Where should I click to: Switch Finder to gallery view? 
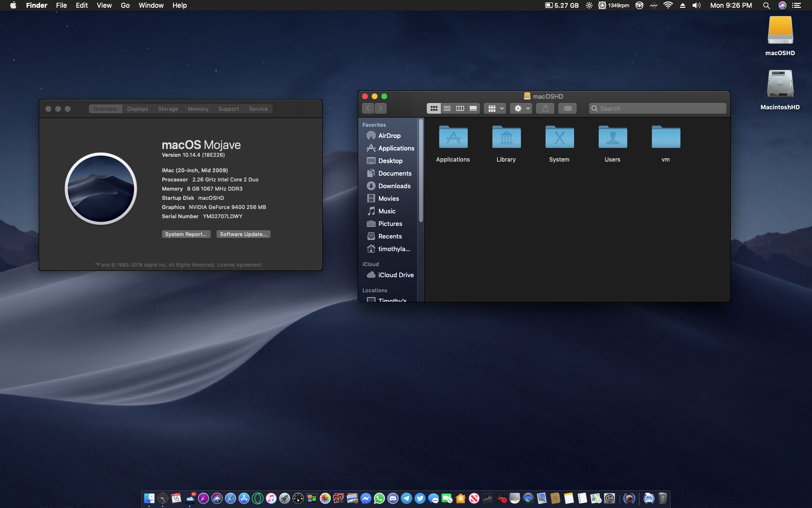473,108
